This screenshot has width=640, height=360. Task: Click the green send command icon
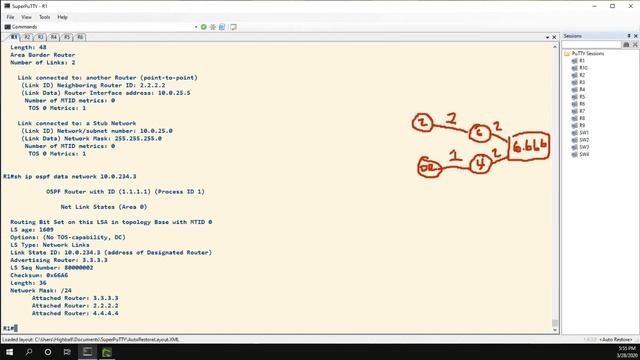coord(204,27)
